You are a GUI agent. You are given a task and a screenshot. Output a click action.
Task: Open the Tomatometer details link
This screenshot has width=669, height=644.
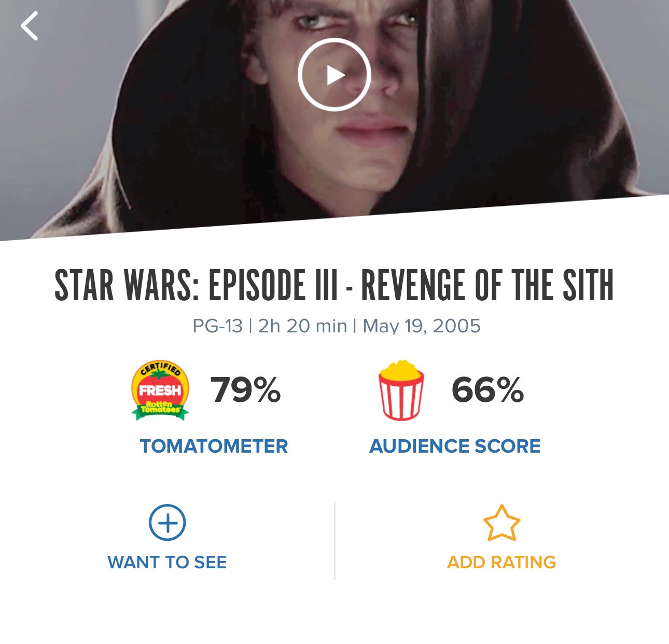coord(214,446)
